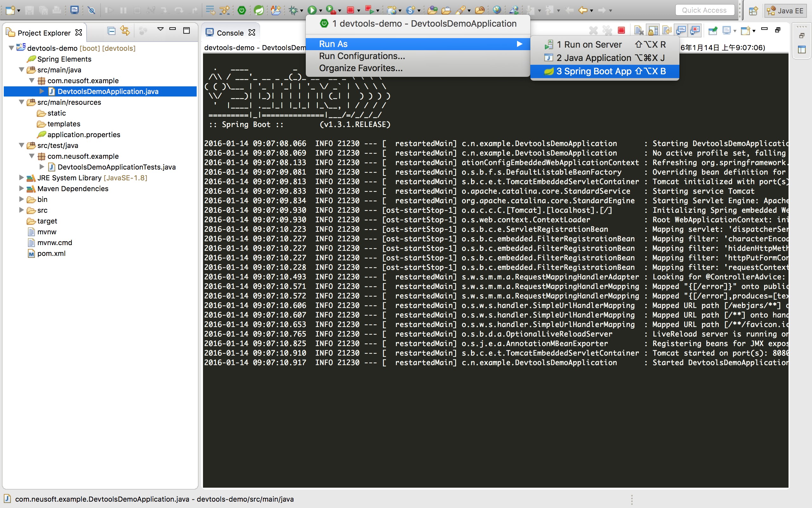The width and height of the screenshot is (812, 508).
Task: Select pom.xml file
Action: coord(46,253)
